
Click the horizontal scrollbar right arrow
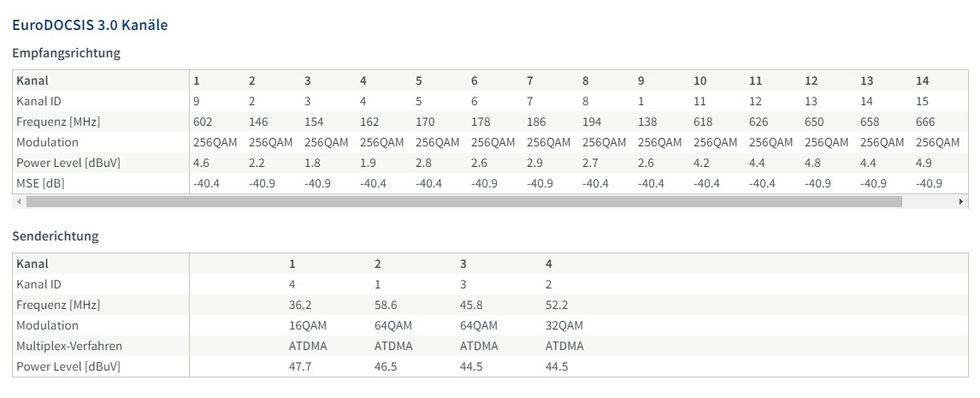960,201
